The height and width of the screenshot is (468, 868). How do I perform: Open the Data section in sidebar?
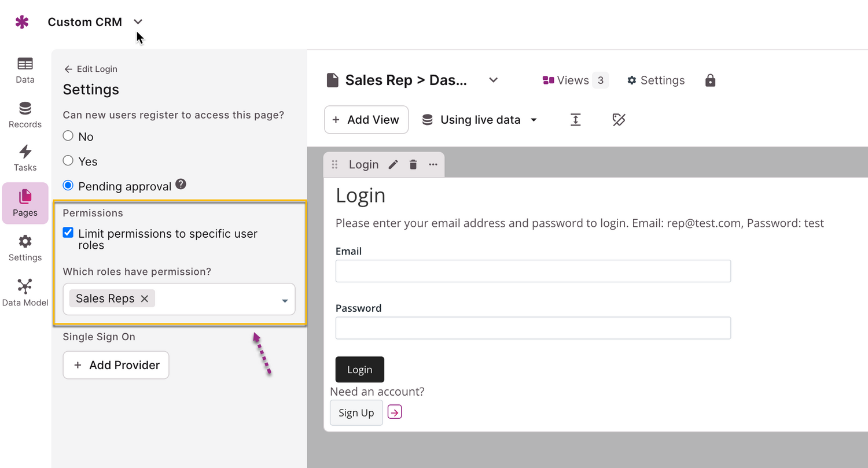(x=25, y=70)
